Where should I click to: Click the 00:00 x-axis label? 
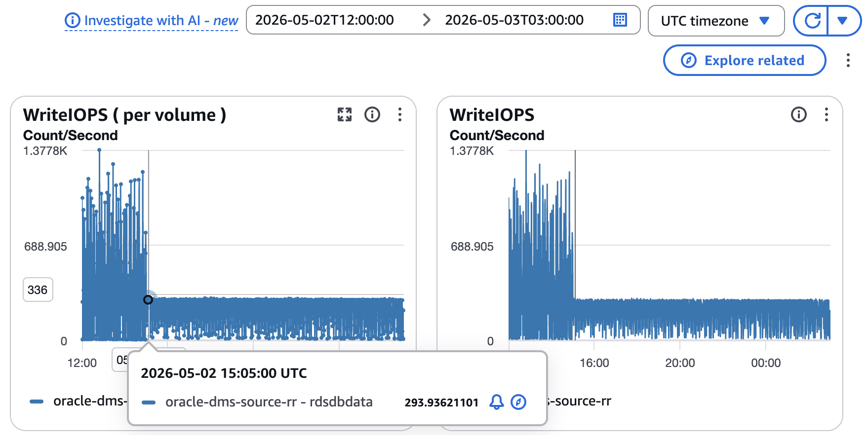(766, 363)
